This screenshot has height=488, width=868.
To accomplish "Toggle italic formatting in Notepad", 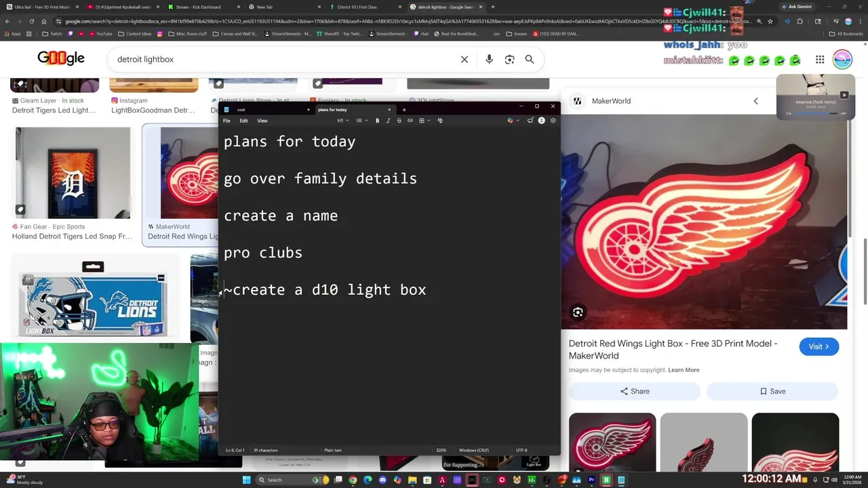I will click(x=388, y=121).
